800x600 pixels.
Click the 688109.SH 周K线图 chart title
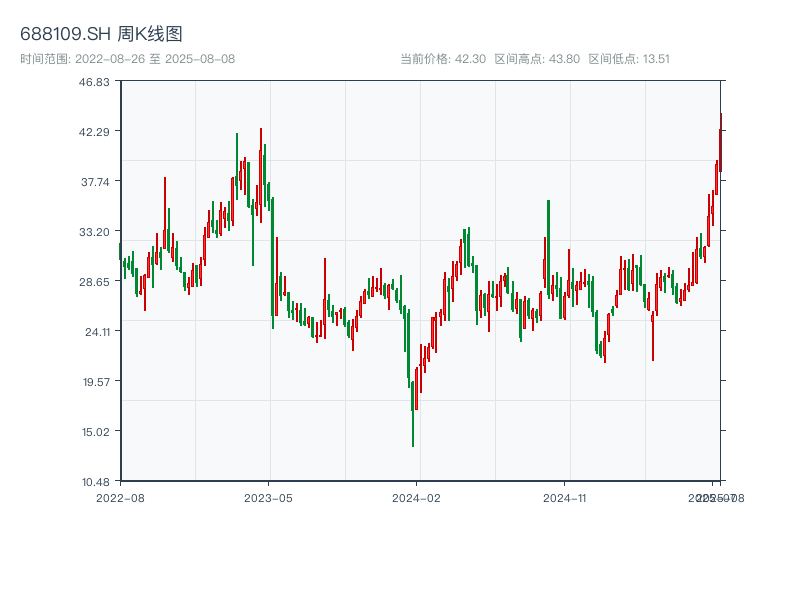coord(101,35)
